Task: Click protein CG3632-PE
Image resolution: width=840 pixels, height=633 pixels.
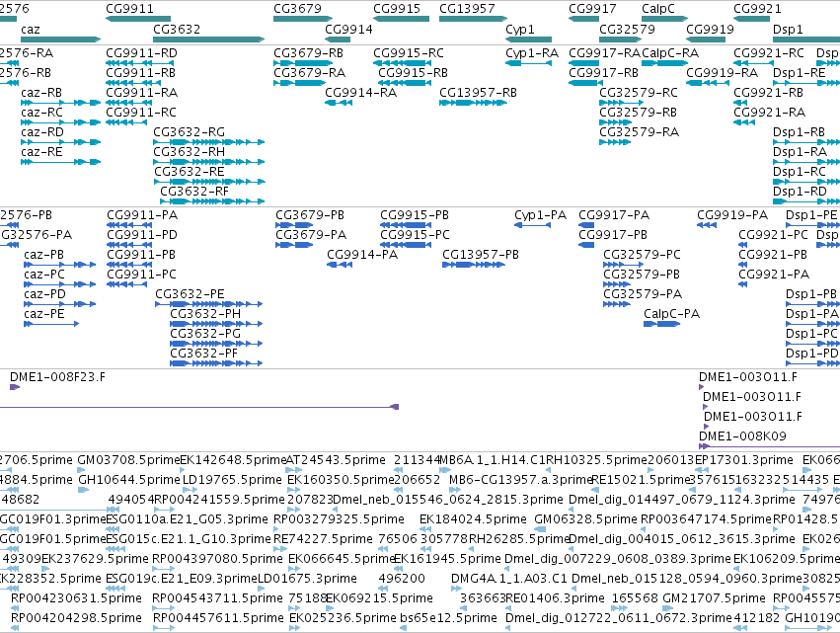Action: tap(191, 294)
